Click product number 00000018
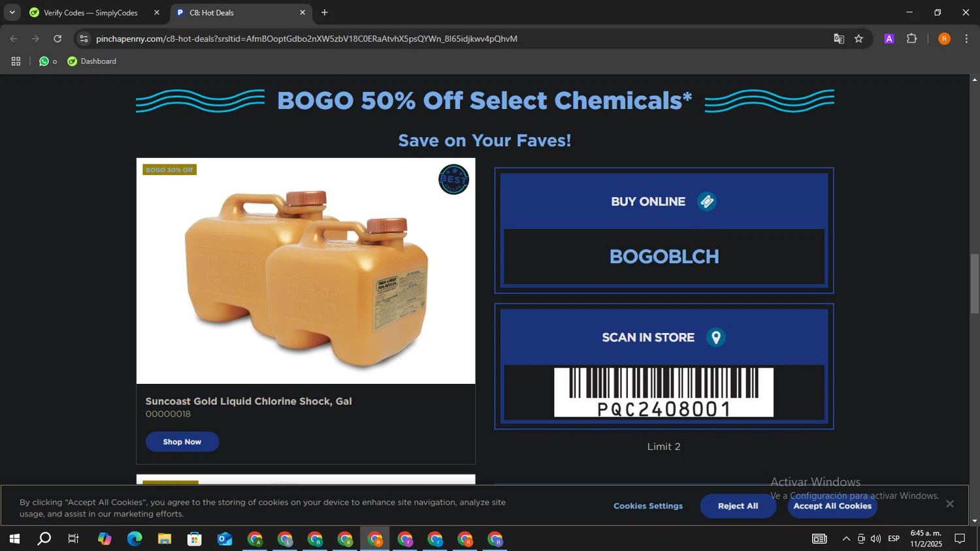The image size is (980, 551). pos(168,414)
